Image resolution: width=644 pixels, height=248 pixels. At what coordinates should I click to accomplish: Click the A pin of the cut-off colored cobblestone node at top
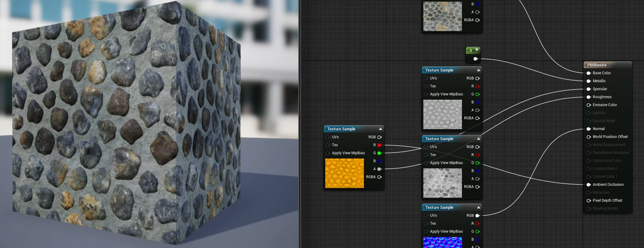(478, 12)
